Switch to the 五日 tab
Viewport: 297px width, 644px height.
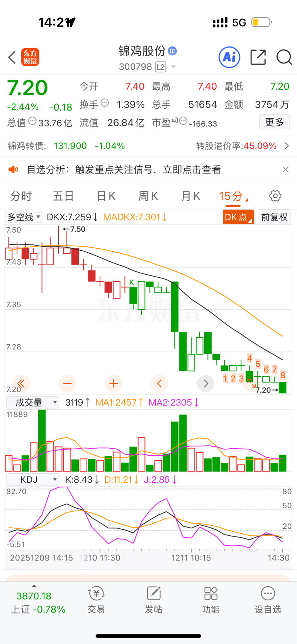[63, 196]
